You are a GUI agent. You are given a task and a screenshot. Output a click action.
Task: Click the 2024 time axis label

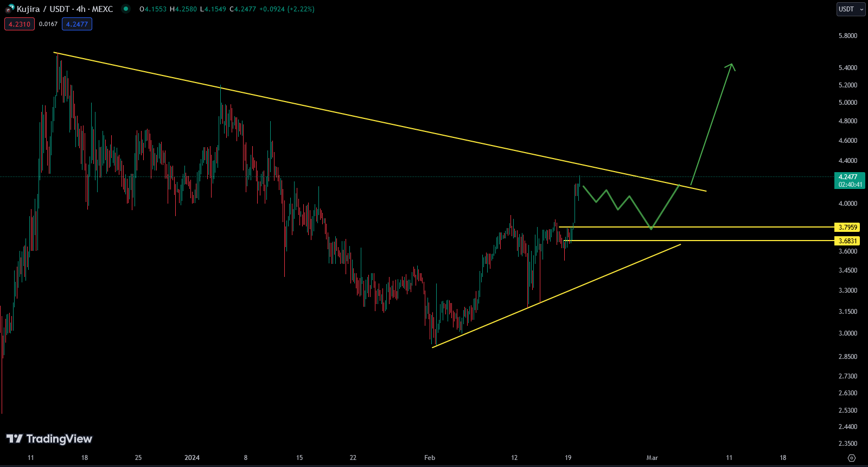[x=192, y=458]
